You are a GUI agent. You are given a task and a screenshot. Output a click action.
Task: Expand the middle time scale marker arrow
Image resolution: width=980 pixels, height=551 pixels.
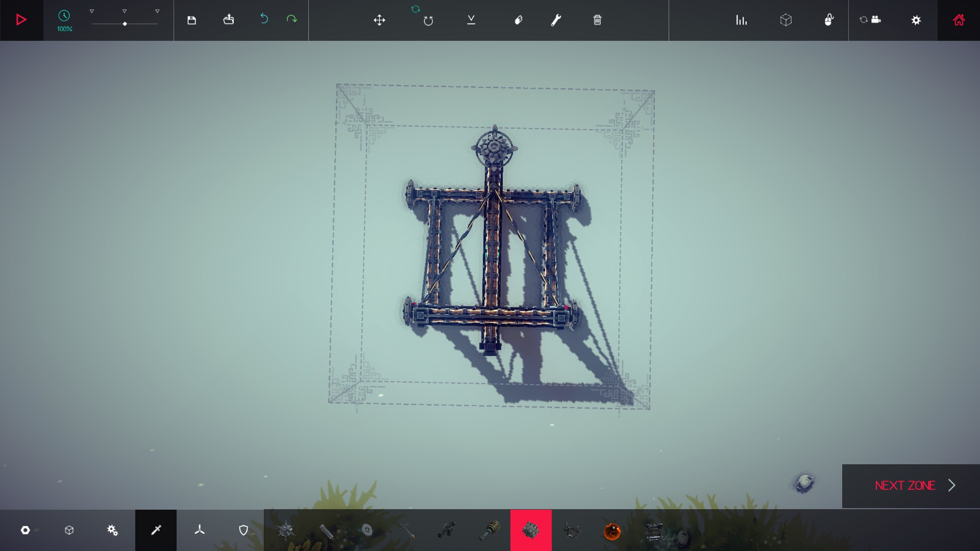tap(125, 11)
